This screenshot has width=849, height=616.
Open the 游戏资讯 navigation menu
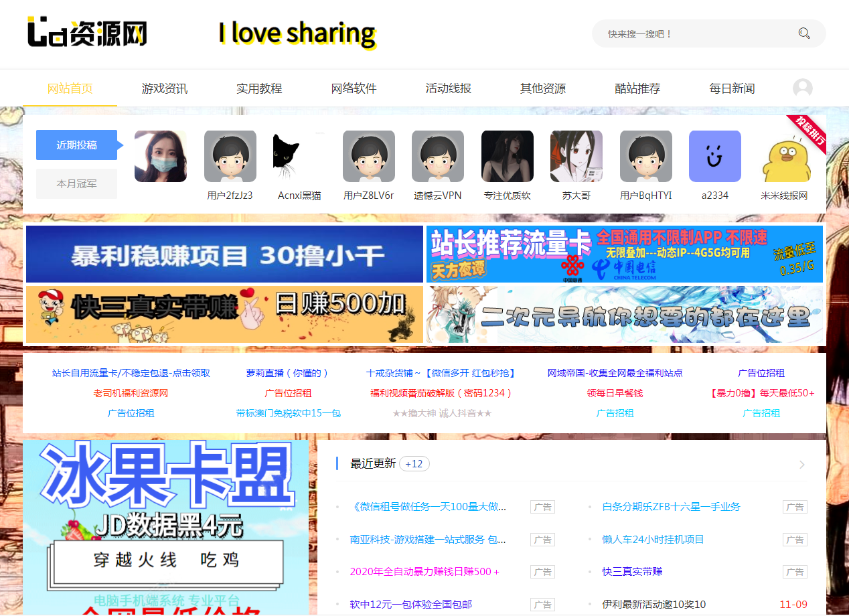pos(164,88)
